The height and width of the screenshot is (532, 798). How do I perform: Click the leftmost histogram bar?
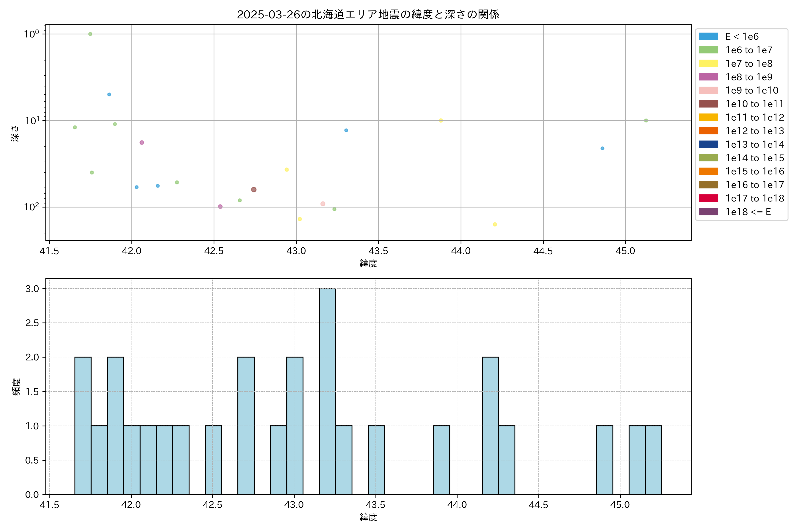(x=83, y=425)
